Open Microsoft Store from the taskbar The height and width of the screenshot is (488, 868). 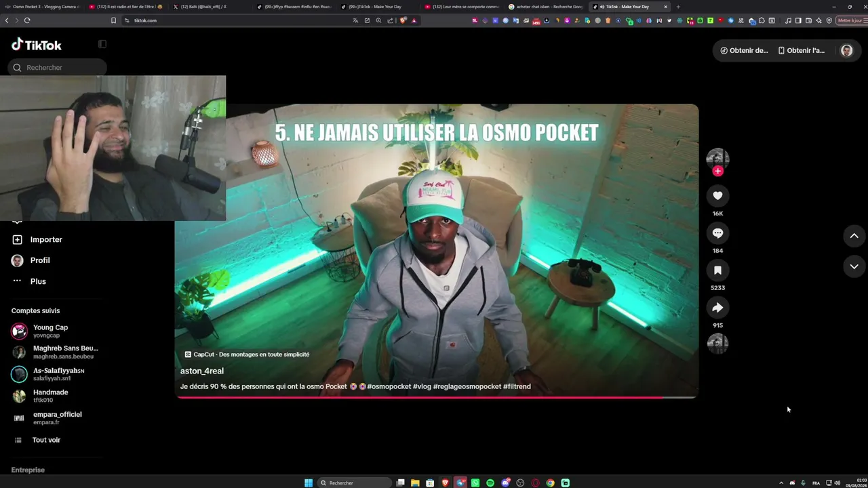430,483
